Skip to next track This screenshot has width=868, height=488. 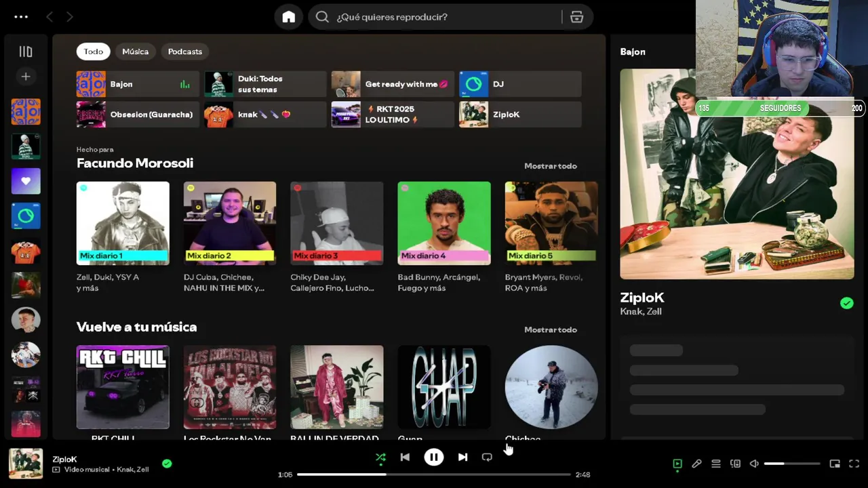462,457
